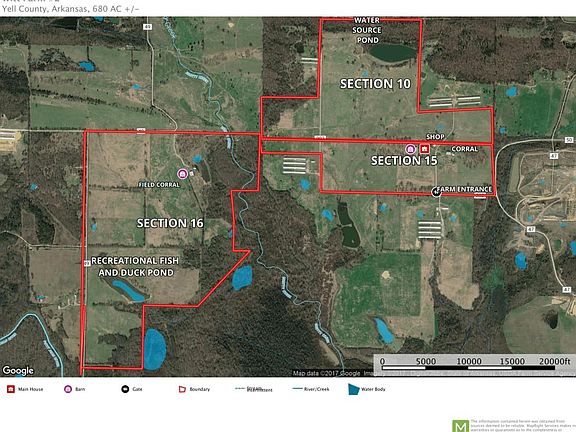Click the Google logo on the map

tap(18, 370)
